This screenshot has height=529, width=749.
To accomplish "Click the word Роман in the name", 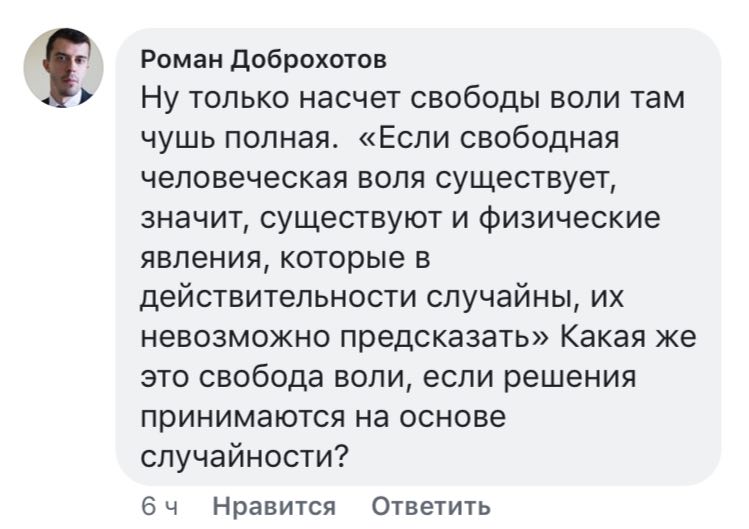I will click(x=182, y=59).
